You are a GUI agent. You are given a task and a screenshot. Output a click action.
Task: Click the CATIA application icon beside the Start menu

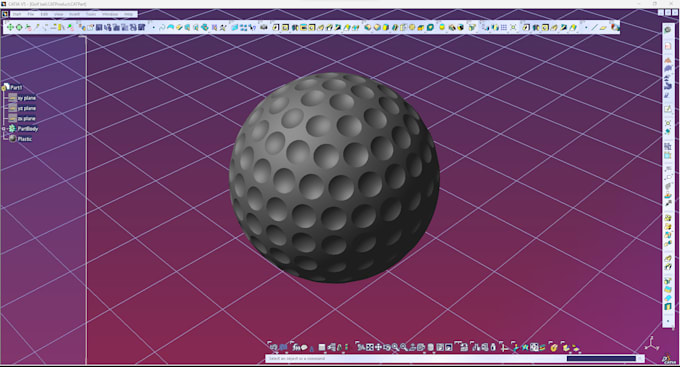(x=5, y=14)
